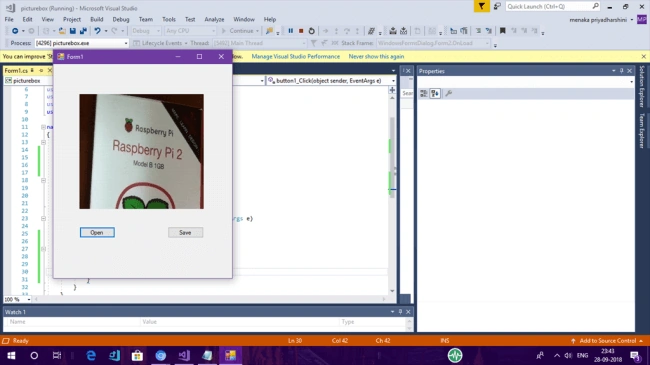
Task: Stop debugging with the red square icon
Action: (301, 31)
